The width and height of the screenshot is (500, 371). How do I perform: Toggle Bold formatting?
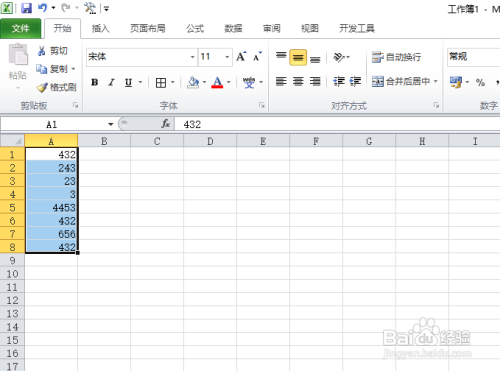pyautogui.click(x=95, y=82)
